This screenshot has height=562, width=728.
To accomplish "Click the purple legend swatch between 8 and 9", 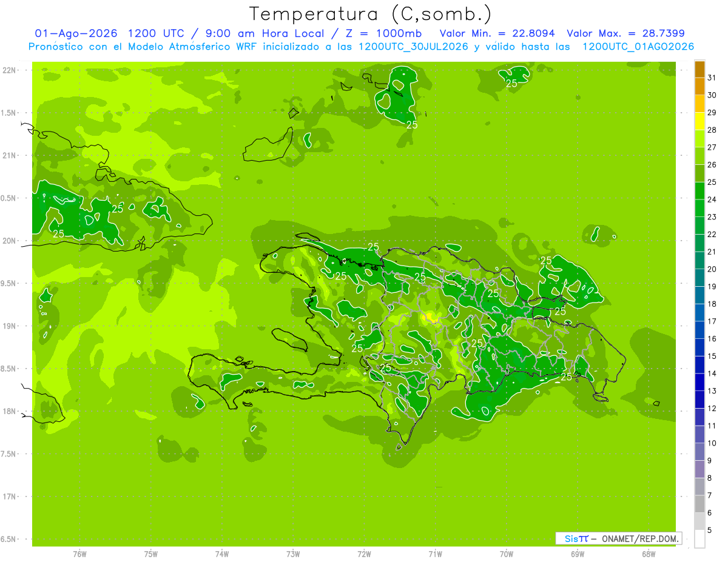I will 699,469.
